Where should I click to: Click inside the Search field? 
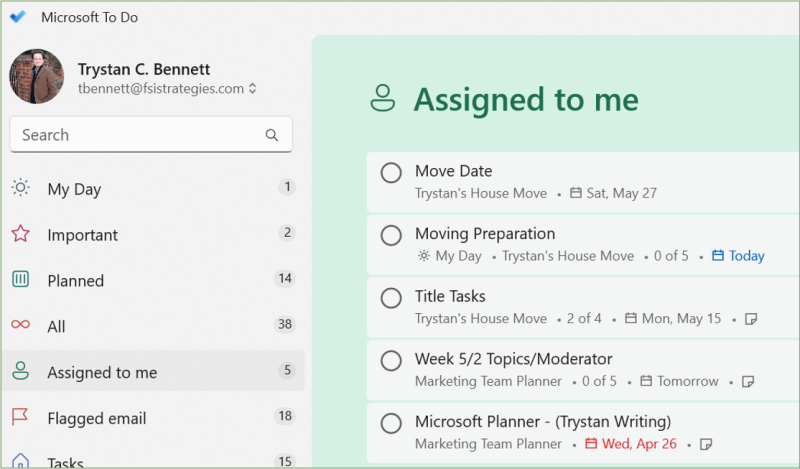pos(151,135)
